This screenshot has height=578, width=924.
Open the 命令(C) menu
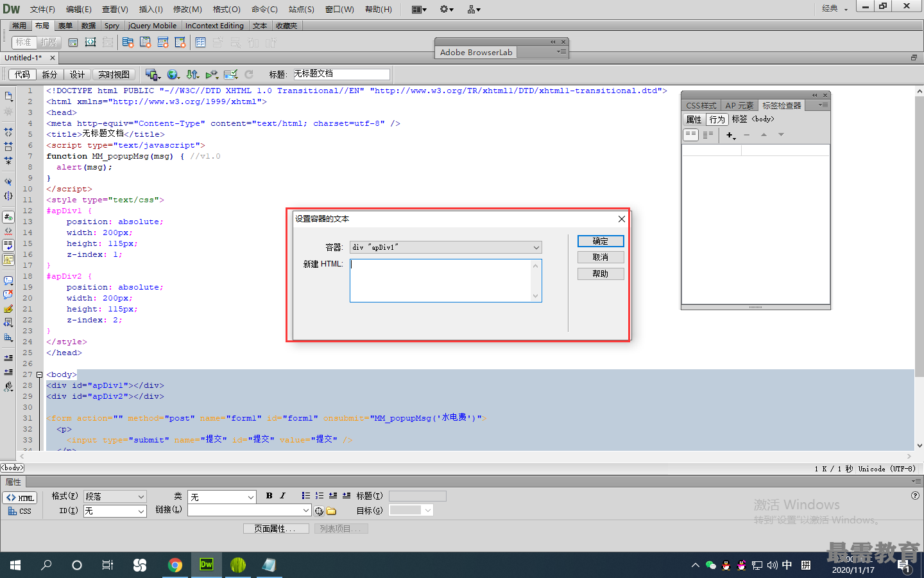pos(264,9)
